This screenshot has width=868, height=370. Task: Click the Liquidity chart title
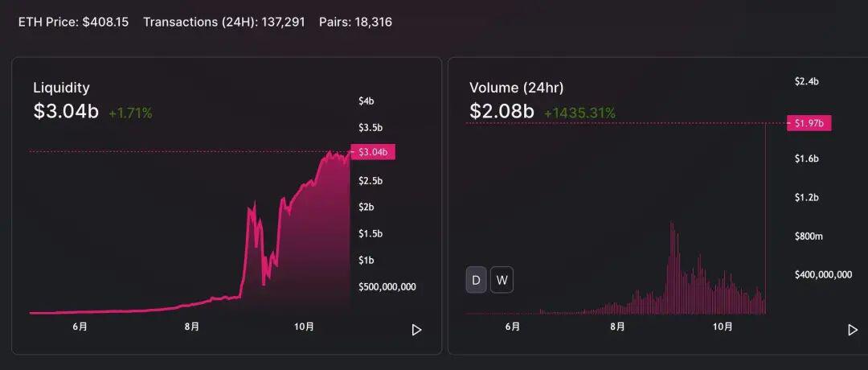61,88
